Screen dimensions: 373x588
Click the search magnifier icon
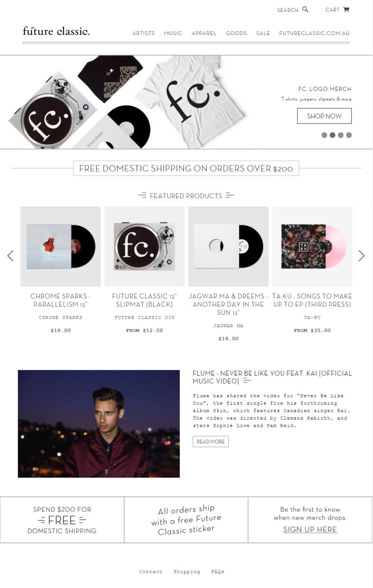click(x=306, y=9)
